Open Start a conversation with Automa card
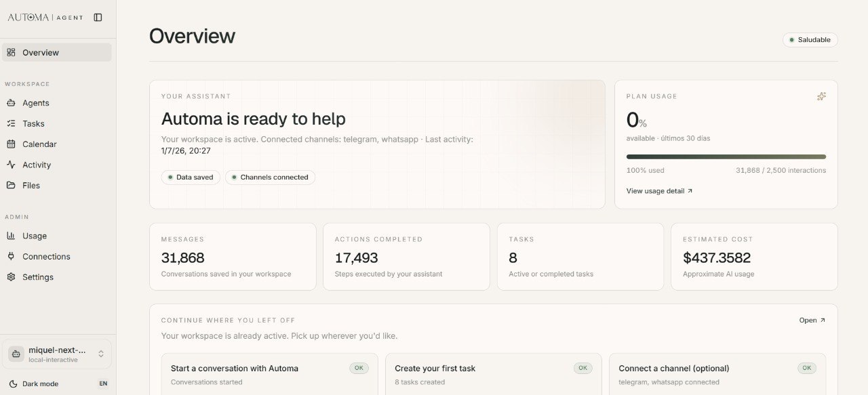Viewport: 868px width, 395px height. [x=269, y=375]
